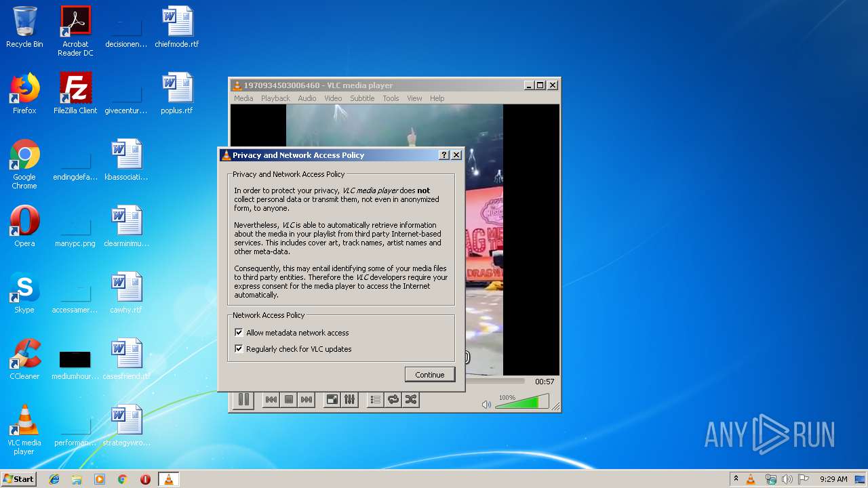Viewport: 868px width, 488px height.
Task: Close the Privacy and Network Access Policy dialog
Action: (456, 155)
